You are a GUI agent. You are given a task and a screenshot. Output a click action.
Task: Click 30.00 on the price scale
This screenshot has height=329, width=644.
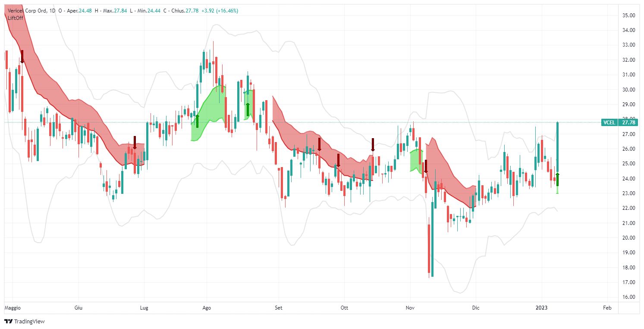(628, 89)
